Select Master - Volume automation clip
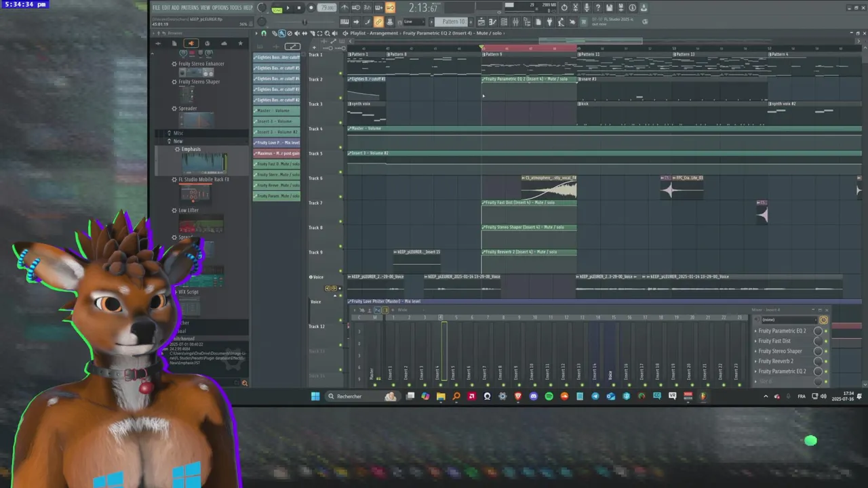Viewport: 868px width, 488px height. pyautogui.click(x=277, y=110)
